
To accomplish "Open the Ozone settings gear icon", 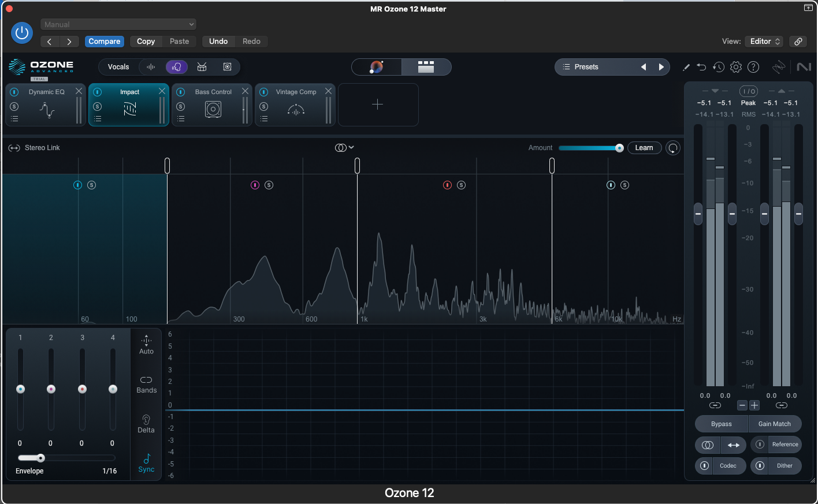I will pyautogui.click(x=736, y=67).
